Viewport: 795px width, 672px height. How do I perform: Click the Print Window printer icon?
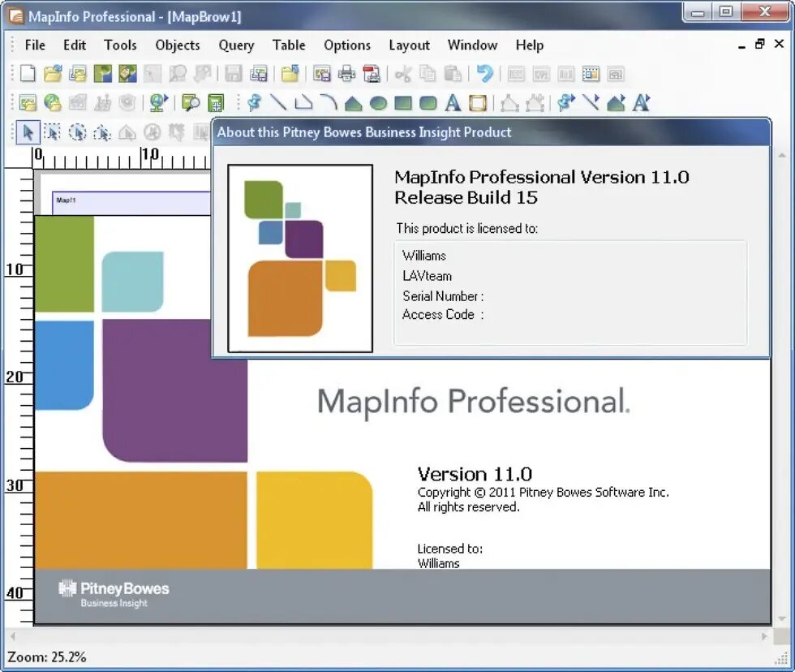point(347,74)
